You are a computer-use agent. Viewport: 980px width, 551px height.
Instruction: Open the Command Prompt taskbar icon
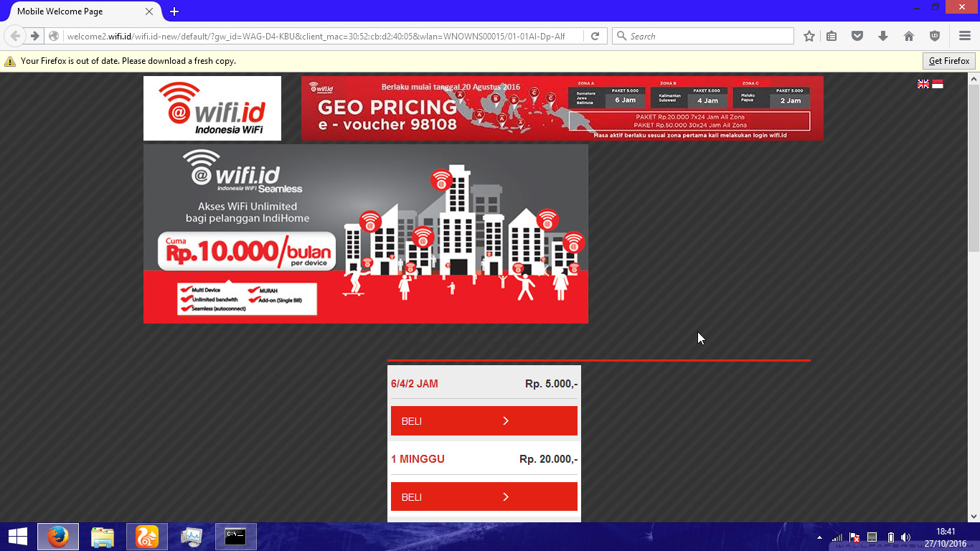coord(236,537)
